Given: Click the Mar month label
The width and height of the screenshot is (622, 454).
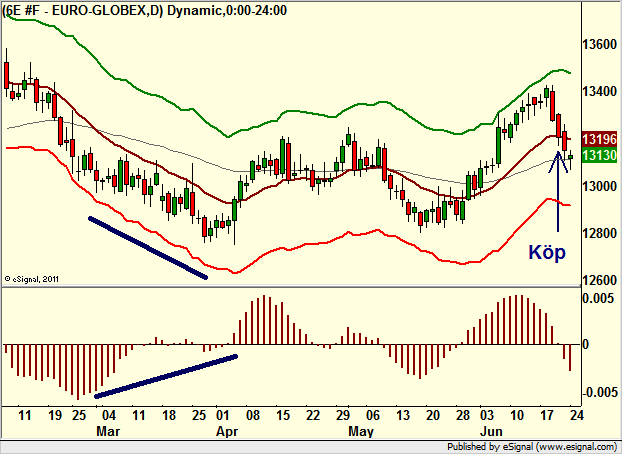Looking at the screenshot, I should tap(108, 431).
